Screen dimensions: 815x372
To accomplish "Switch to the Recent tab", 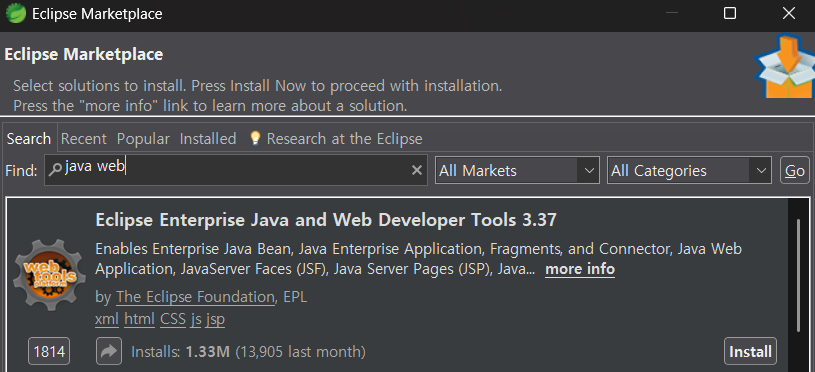I will (x=83, y=139).
